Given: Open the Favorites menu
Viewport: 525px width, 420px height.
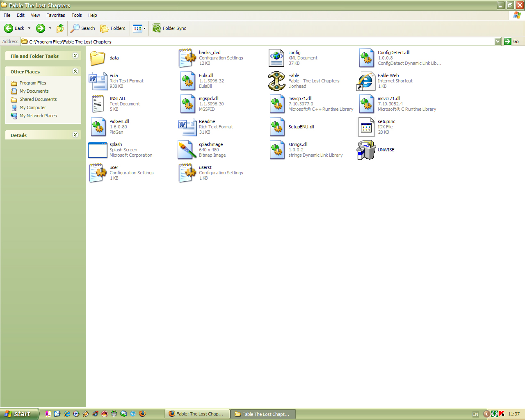Looking at the screenshot, I should click(x=55, y=15).
